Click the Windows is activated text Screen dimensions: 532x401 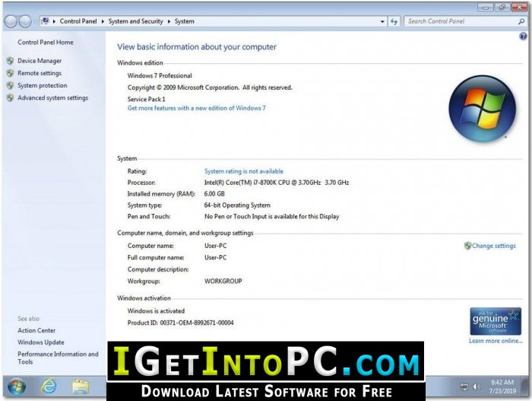[x=156, y=311]
